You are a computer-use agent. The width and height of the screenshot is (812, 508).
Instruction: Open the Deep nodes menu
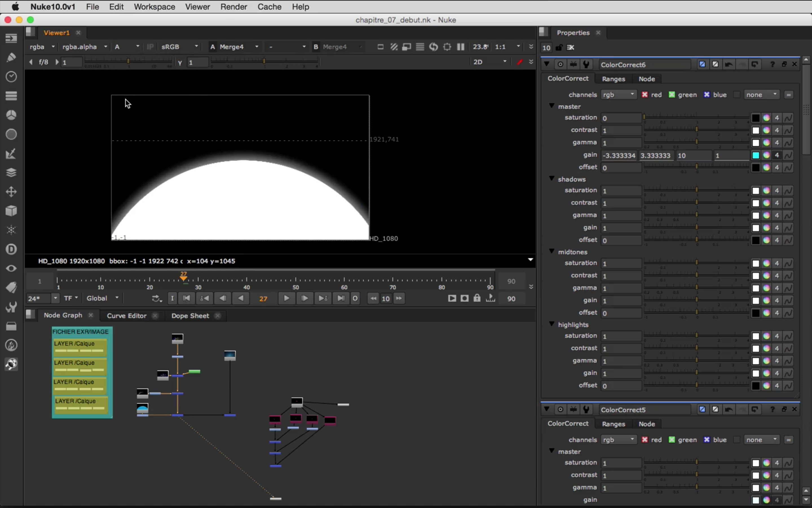pyautogui.click(x=11, y=249)
